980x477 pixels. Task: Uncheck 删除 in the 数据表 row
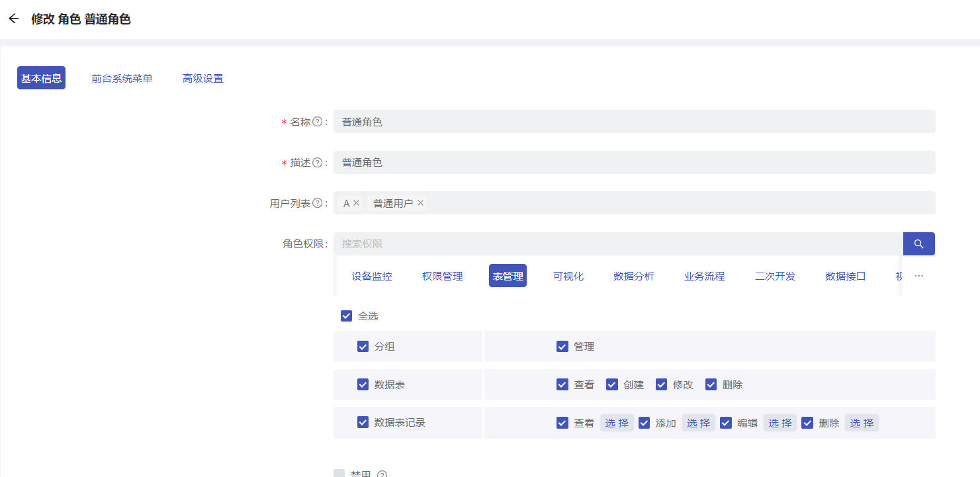tap(711, 384)
